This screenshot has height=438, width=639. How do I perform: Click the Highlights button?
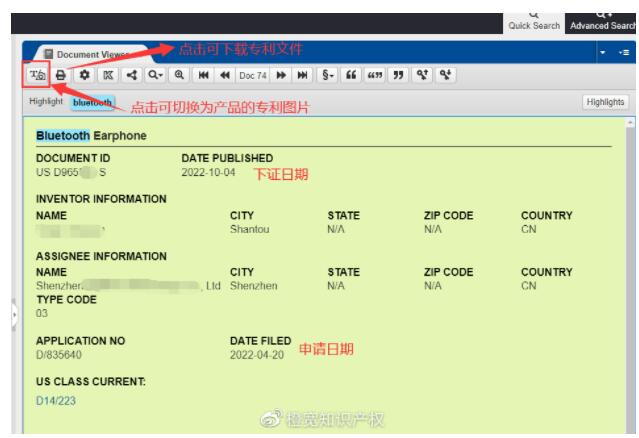point(605,102)
